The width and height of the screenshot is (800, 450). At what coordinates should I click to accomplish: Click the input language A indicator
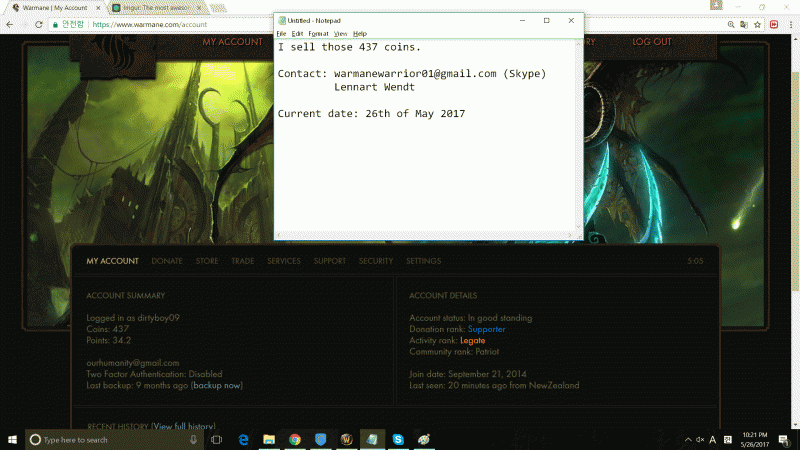713,439
